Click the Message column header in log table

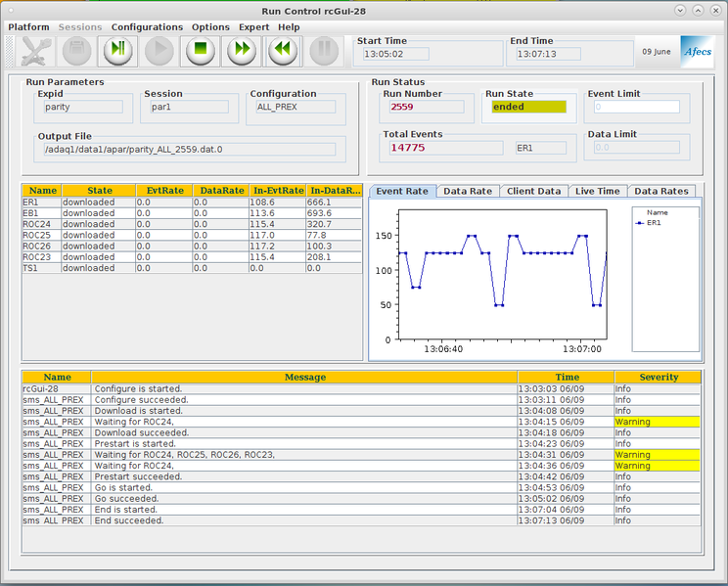point(304,377)
